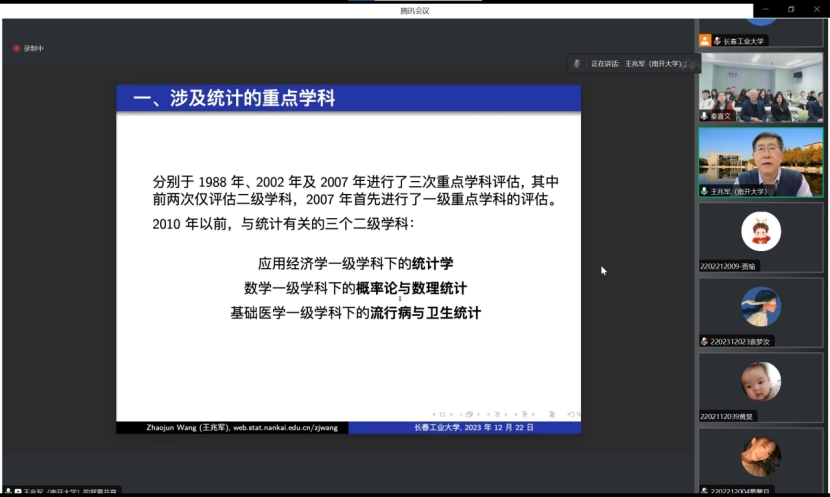This screenshot has width=830, height=497.
Task: Click the microphone icon next to 秦喜文
Action: [705, 116]
